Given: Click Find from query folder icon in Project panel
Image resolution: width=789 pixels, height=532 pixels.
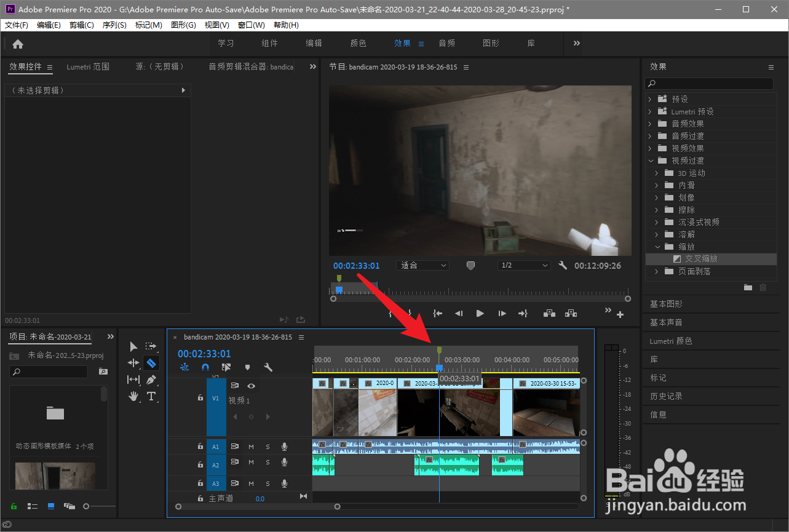Looking at the screenshot, I should click(103, 371).
